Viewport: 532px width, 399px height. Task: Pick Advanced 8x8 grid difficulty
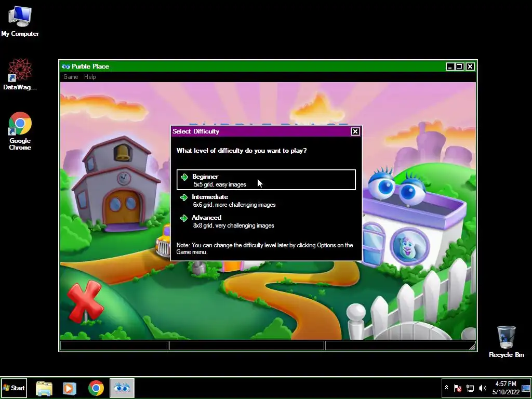pos(266,221)
